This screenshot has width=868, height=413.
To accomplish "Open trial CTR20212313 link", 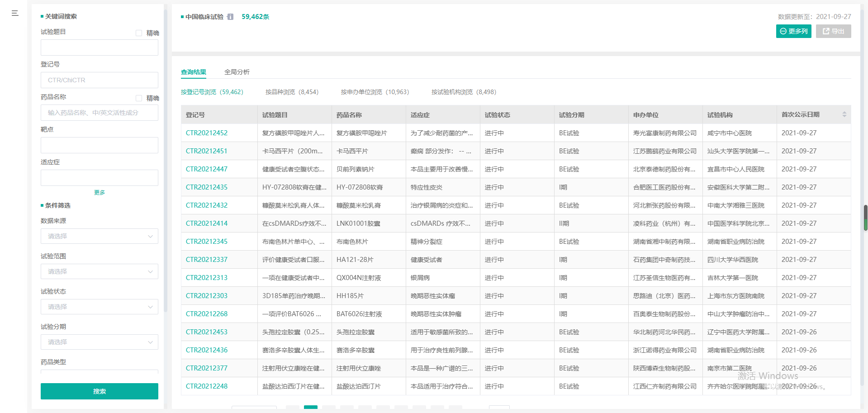I will click(x=207, y=278).
